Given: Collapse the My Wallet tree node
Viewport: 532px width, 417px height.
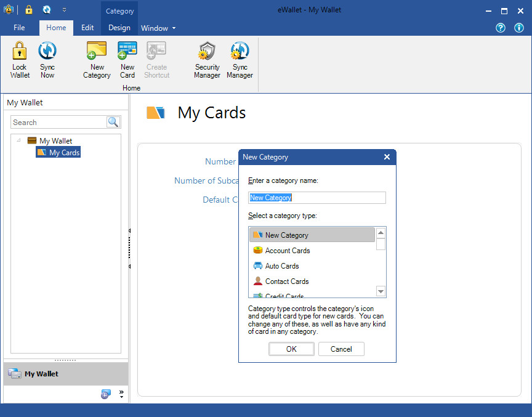Looking at the screenshot, I should [x=18, y=140].
